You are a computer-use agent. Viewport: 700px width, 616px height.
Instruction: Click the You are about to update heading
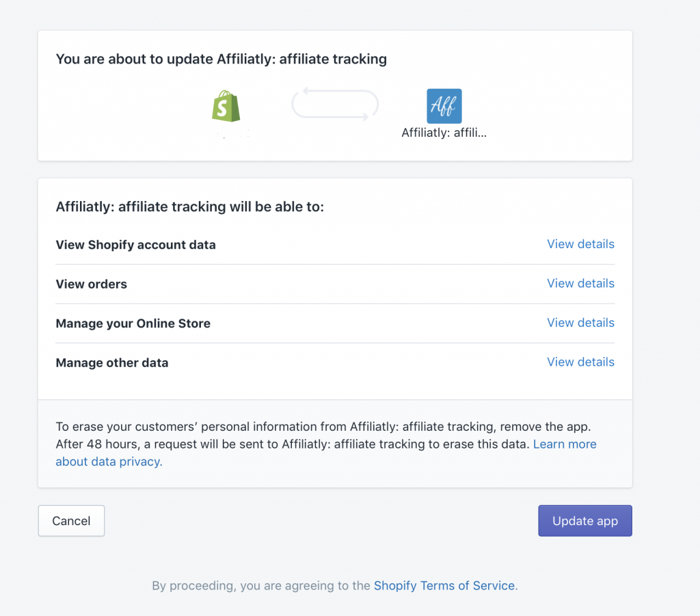(x=221, y=59)
